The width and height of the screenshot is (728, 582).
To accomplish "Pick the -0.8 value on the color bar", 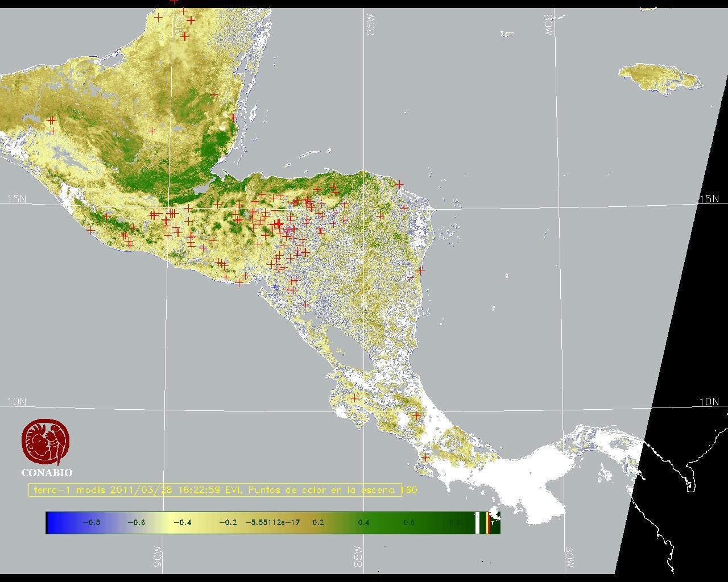I will 92,522.
